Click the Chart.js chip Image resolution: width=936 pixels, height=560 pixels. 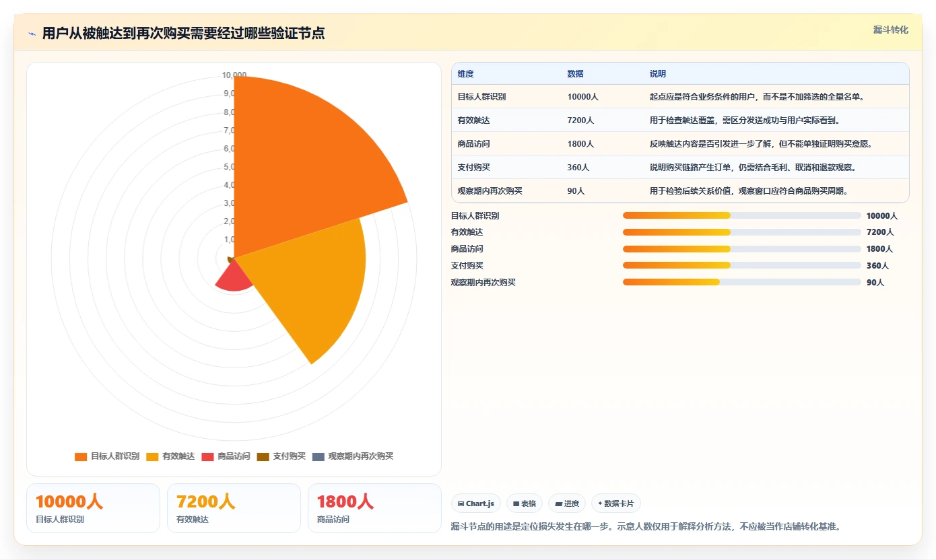point(475,503)
